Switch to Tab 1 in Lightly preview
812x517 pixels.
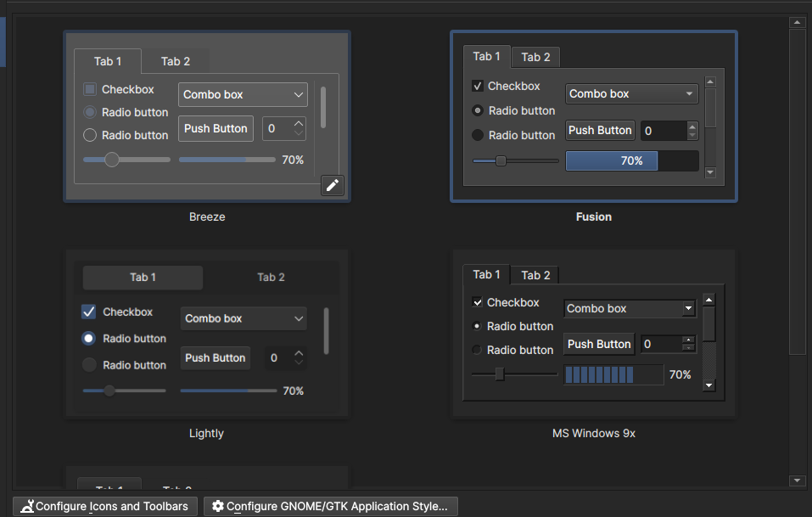(x=143, y=277)
